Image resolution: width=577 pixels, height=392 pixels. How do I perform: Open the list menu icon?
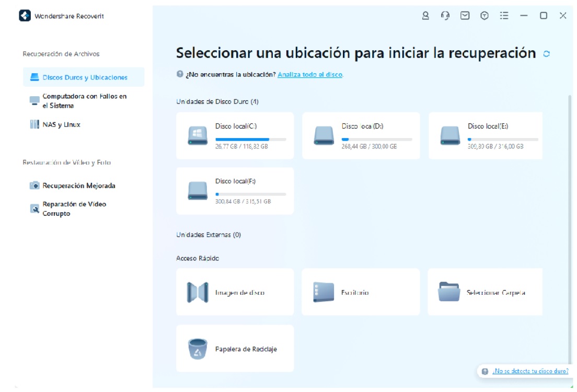pyautogui.click(x=504, y=16)
